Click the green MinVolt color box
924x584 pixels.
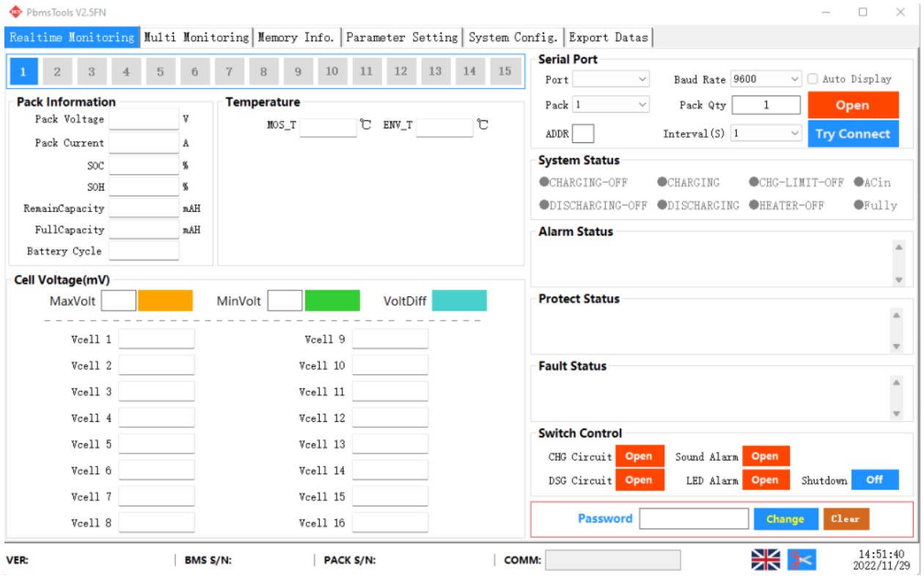(332, 301)
